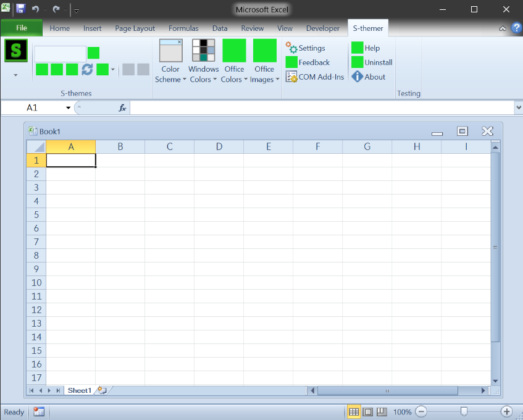Image resolution: width=523 pixels, height=420 pixels.
Task: Switch to Page Layout view in status bar
Action: coord(367,412)
